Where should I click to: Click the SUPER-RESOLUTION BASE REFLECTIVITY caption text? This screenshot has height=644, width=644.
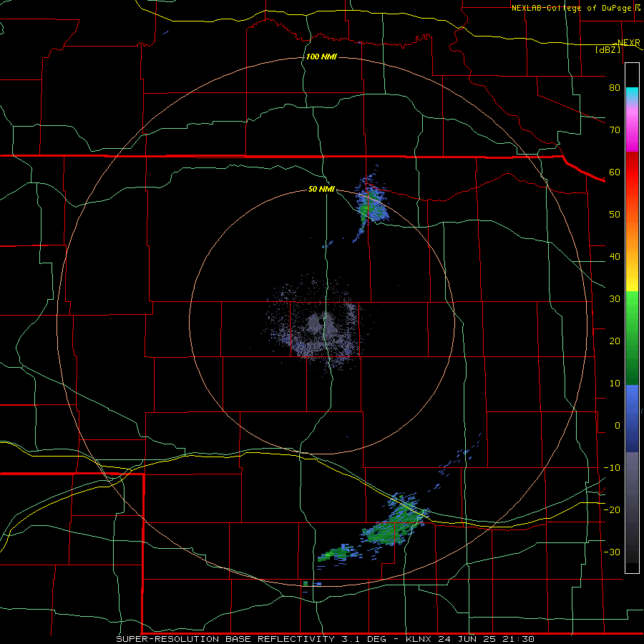coord(225,639)
